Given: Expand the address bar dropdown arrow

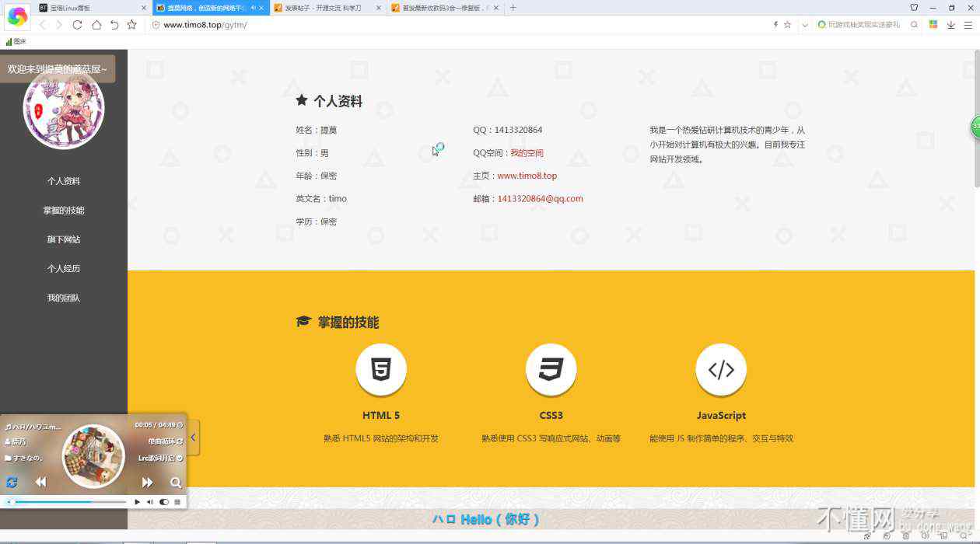Looking at the screenshot, I should 805,25.
